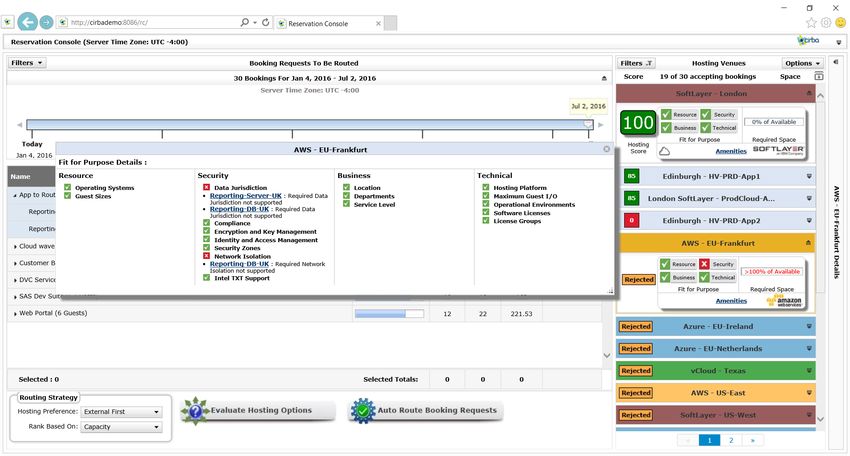Go to page 2 of hosting venues
The width and height of the screenshot is (850, 456).
731,440
